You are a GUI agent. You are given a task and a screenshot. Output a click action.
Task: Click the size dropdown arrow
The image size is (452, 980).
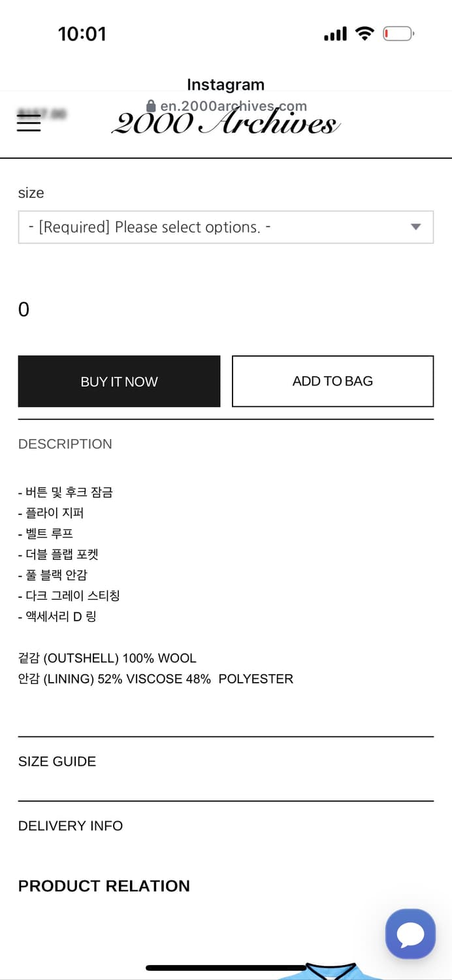[415, 227]
